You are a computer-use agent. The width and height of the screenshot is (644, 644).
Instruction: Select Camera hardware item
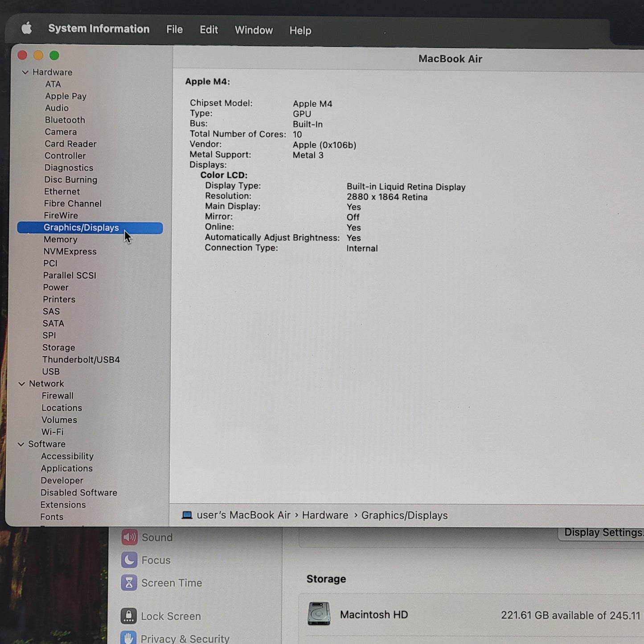point(61,132)
